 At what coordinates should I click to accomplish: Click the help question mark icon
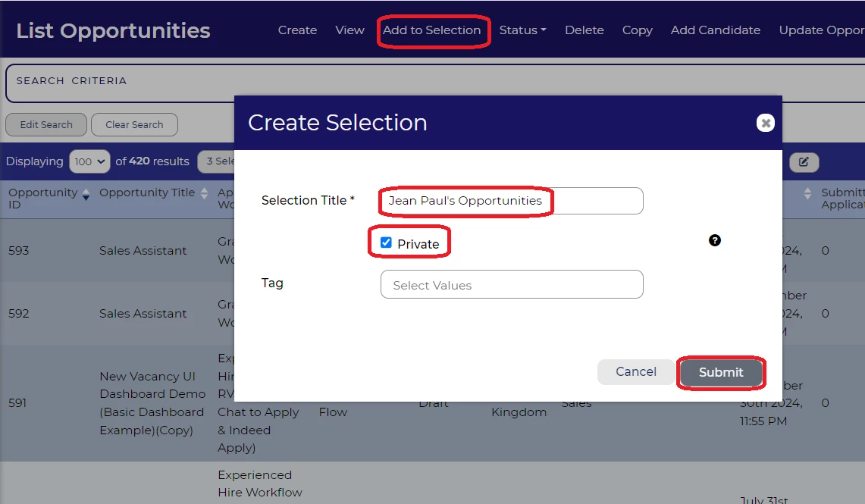[715, 240]
